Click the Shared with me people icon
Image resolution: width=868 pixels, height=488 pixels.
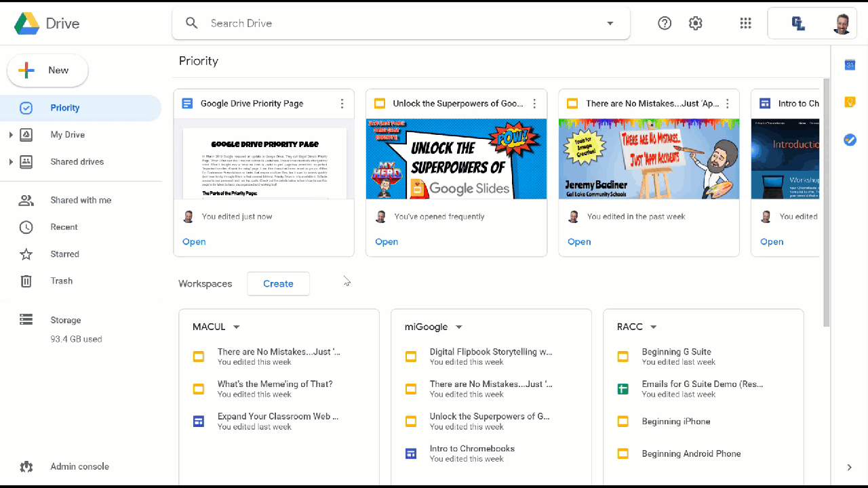click(x=26, y=200)
